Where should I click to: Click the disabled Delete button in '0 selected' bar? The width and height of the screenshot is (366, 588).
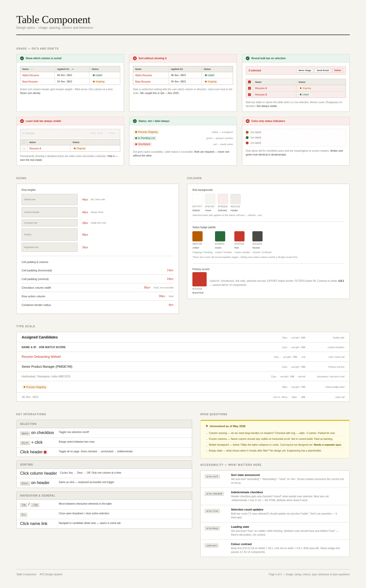coord(112,133)
